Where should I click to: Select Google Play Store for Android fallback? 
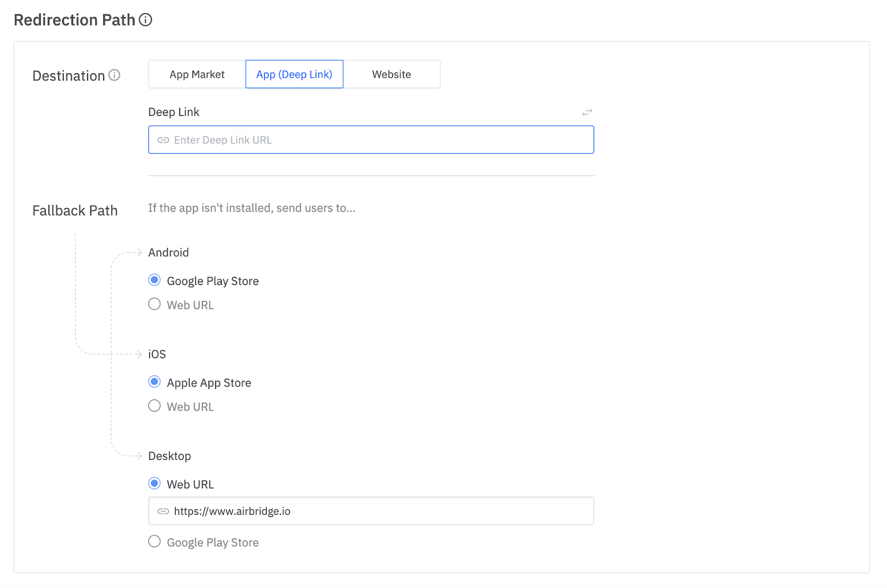[154, 280]
